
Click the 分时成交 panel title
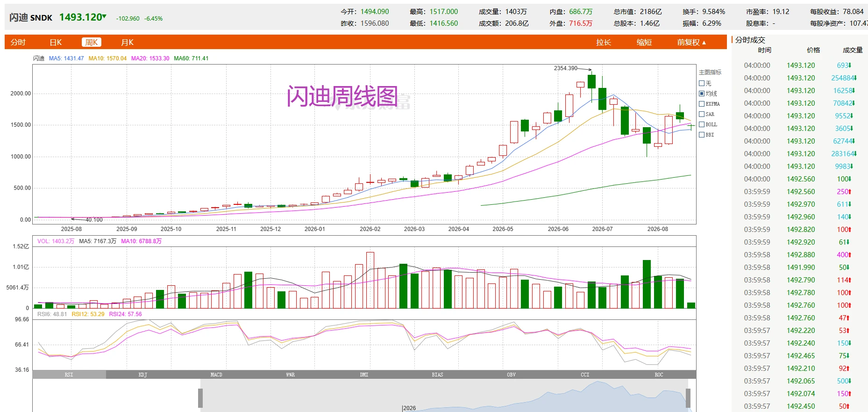(750, 40)
